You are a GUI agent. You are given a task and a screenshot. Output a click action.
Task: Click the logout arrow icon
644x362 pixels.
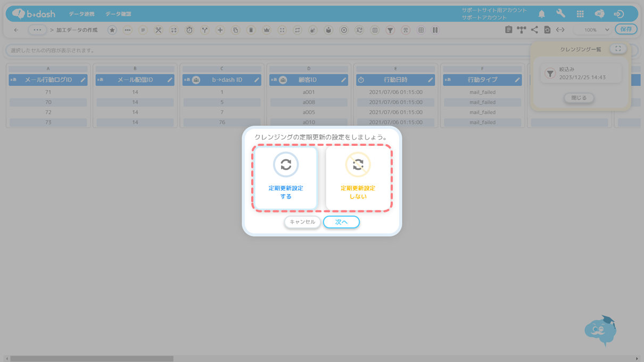tap(618, 14)
